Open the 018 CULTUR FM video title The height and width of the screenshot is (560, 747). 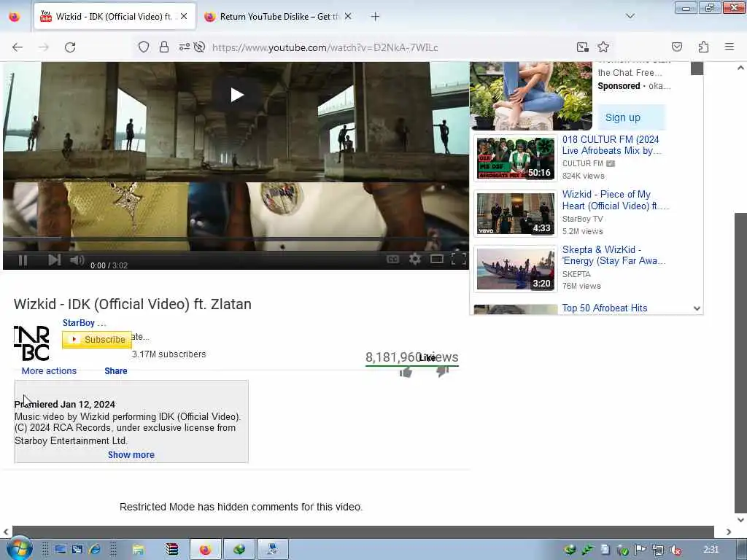(x=612, y=145)
